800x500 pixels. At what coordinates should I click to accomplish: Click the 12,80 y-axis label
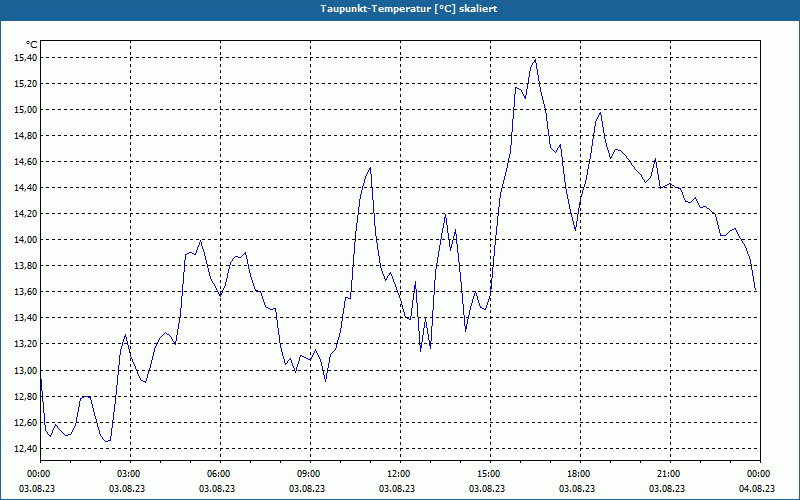26,396
